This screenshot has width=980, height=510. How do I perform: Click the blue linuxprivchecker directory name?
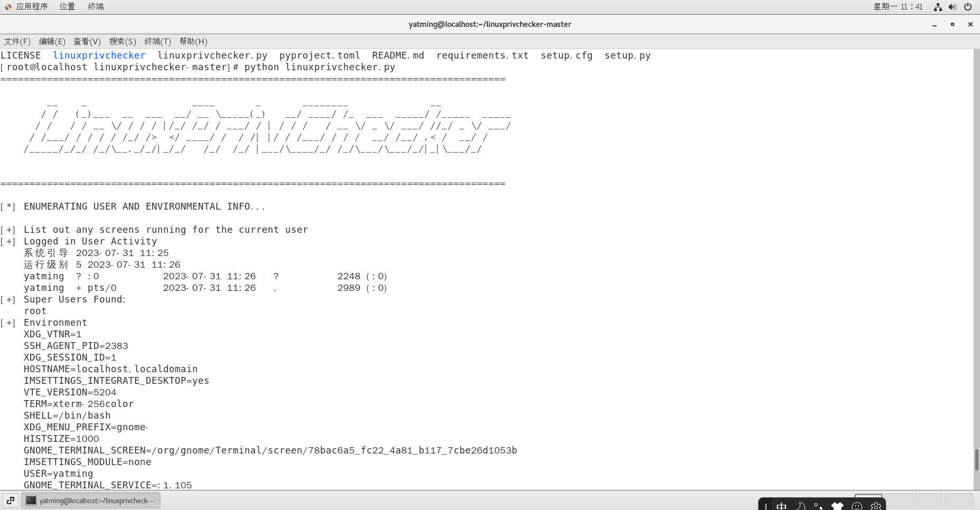tap(99, 55)
